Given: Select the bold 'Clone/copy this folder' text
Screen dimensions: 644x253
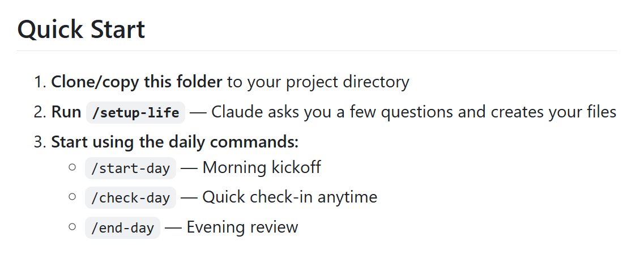Looking at the screenshot, I should 137,82.
